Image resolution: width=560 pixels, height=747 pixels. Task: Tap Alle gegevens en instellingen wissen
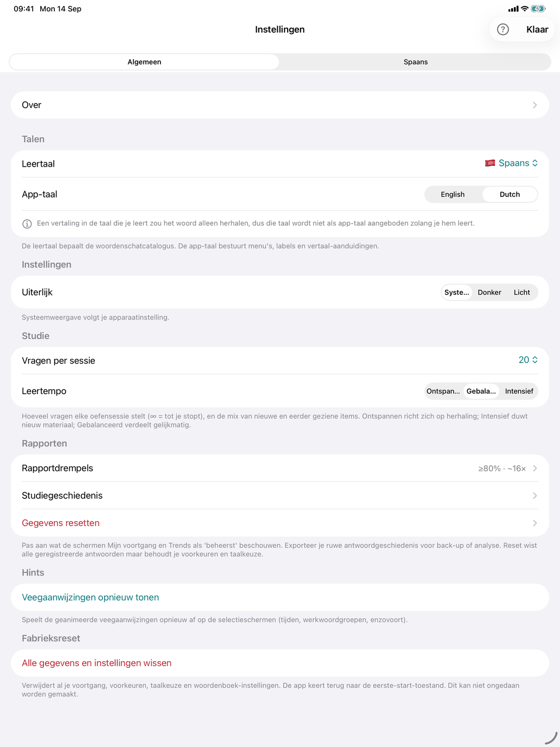point(97,663)
